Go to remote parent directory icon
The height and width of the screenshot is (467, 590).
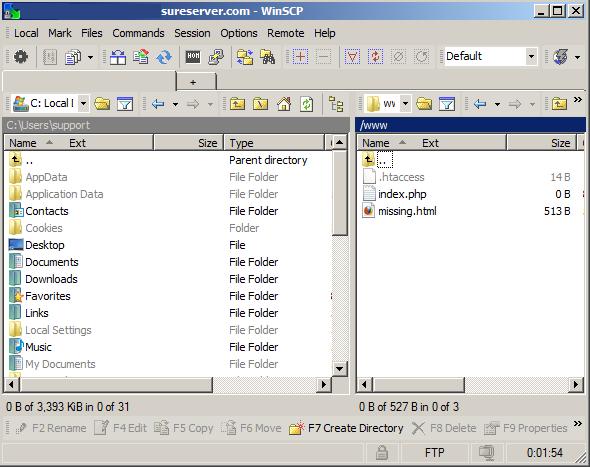click(560, 103)
